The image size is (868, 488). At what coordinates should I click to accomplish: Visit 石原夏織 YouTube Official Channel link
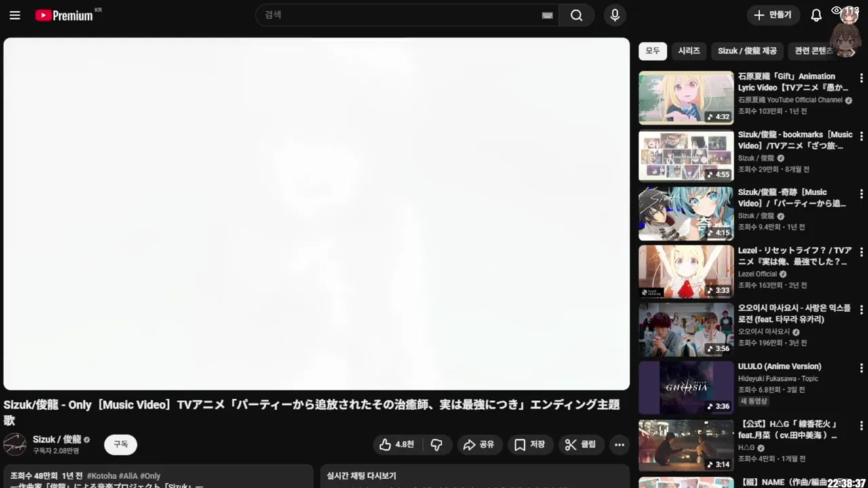(x=790, y=100)
